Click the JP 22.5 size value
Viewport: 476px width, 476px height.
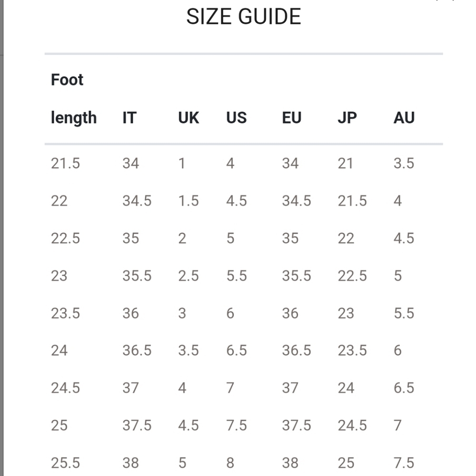(x=352, y=276)
